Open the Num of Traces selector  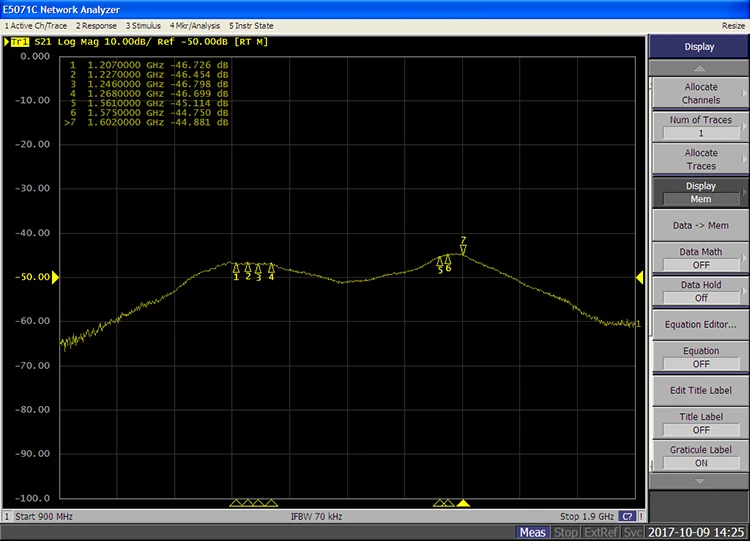click(x=700, y=126)
